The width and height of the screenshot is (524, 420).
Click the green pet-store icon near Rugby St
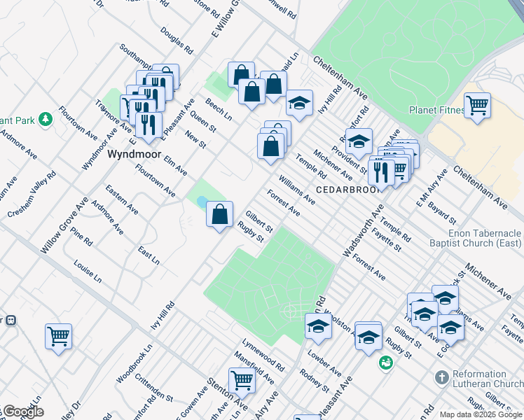tap(386, 362)
